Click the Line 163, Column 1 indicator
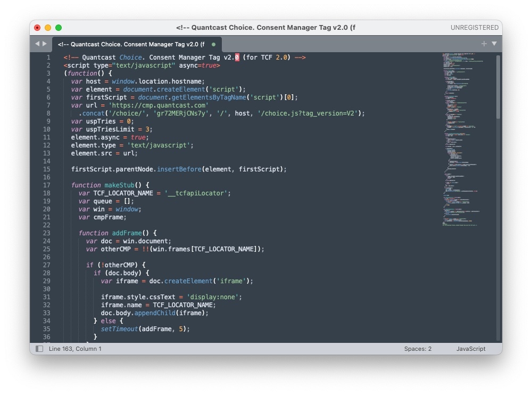532x394 pixels. pos(75,349)
